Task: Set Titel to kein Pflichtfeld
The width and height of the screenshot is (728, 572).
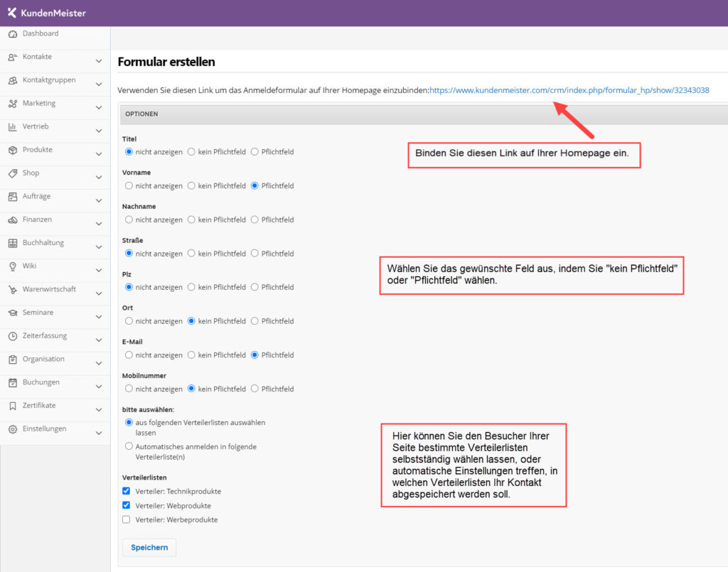Action: [x=191, y=151]
